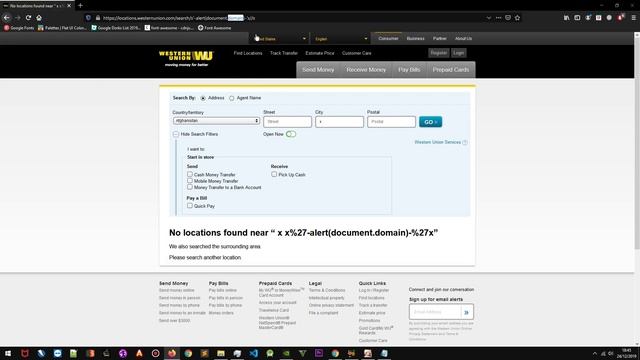The height and width of the screenshot is (360, 640).
Task: Toggle the Open Now switch
Action: click(291, 134)
